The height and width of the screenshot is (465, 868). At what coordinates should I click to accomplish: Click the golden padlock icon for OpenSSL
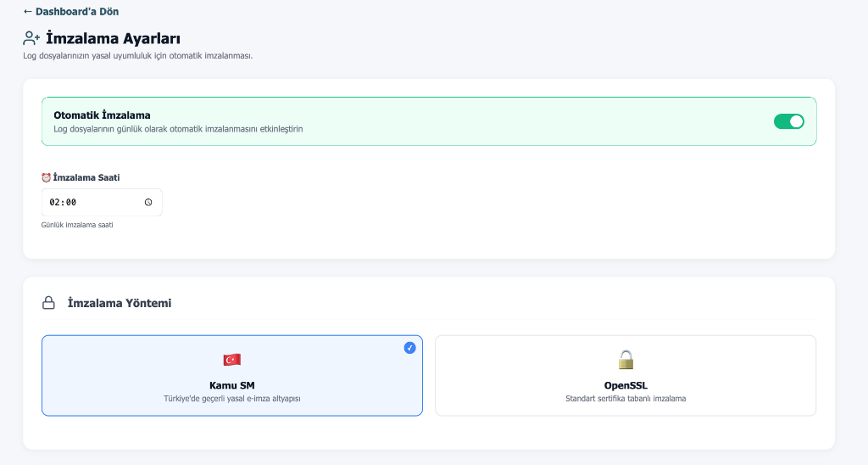click(626, 360)
